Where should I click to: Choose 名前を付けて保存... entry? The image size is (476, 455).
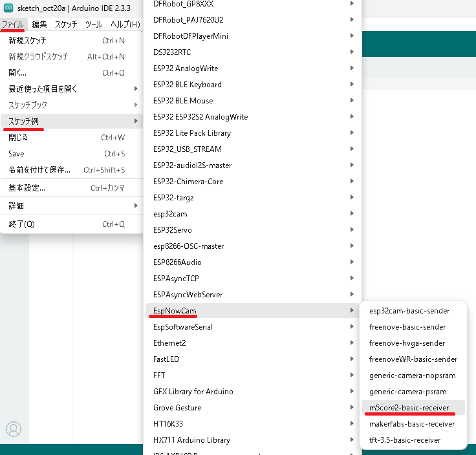(x=72, y=169)
